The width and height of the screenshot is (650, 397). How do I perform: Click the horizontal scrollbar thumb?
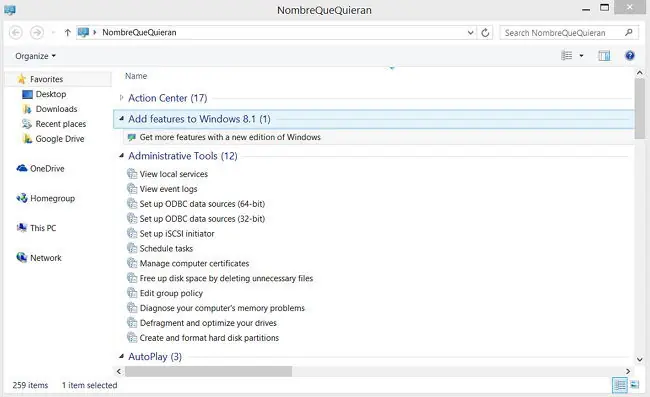(209, 371)
